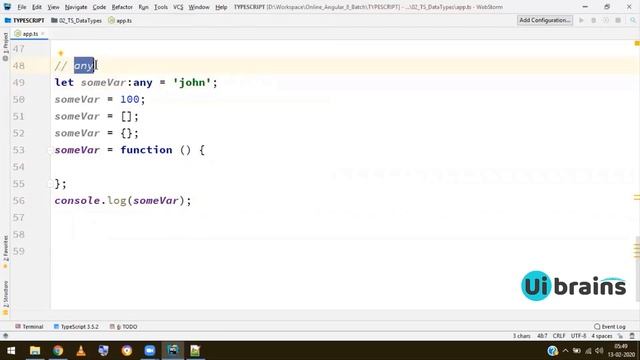Open File Explorer from the taskbar
Screen dimensions: 640x360
point(35,351)
